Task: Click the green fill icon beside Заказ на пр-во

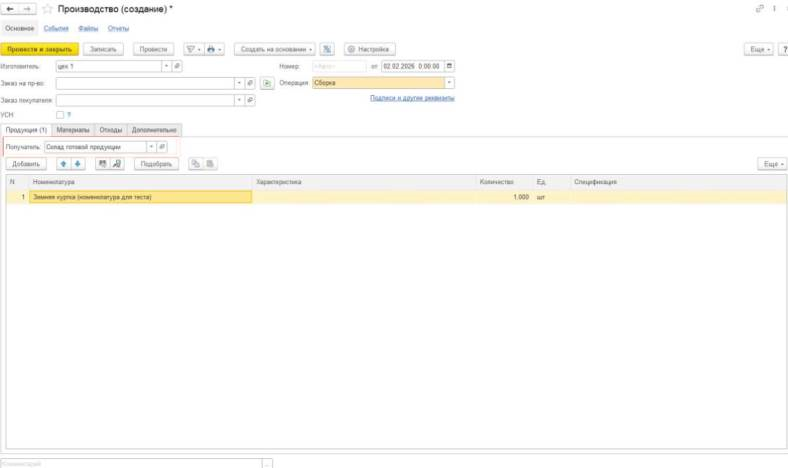Action: [267, 83]
